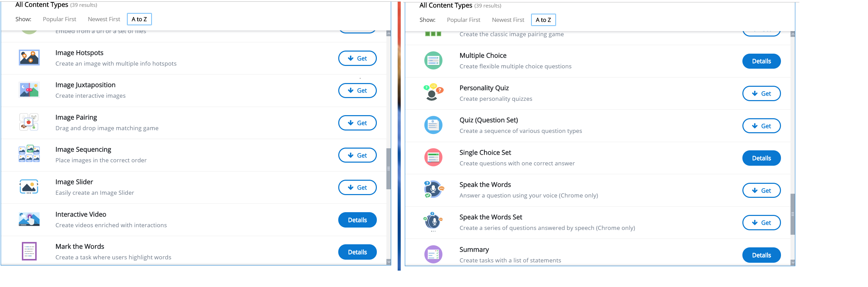This screenshot has height=287, width=868.
Task: Open Details for Multiple Choice
Action: 762,61
